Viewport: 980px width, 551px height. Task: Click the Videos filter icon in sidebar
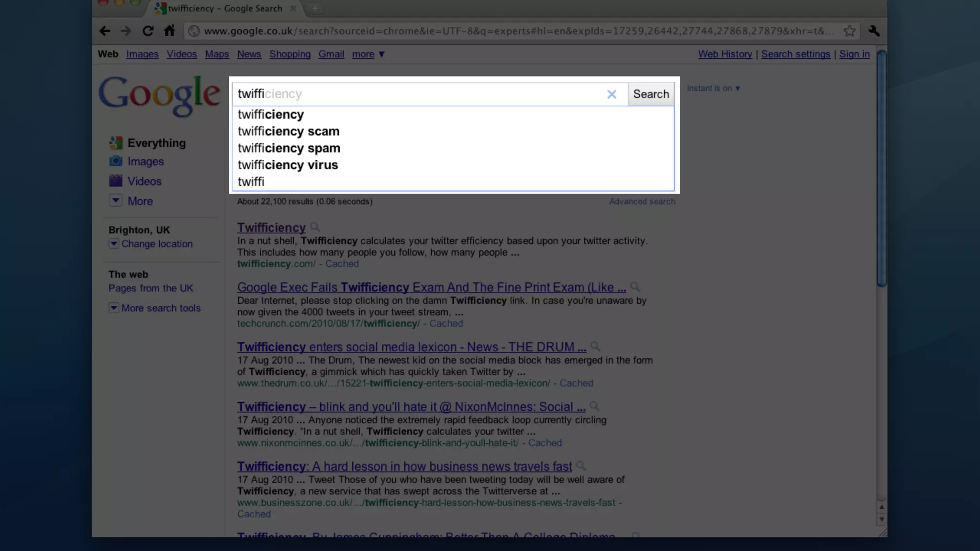point(116,181)
